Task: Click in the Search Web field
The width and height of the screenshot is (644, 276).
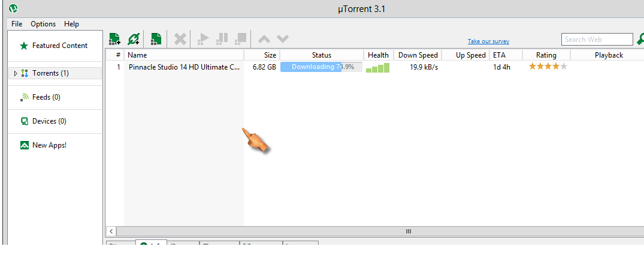Action: point(597,40)
